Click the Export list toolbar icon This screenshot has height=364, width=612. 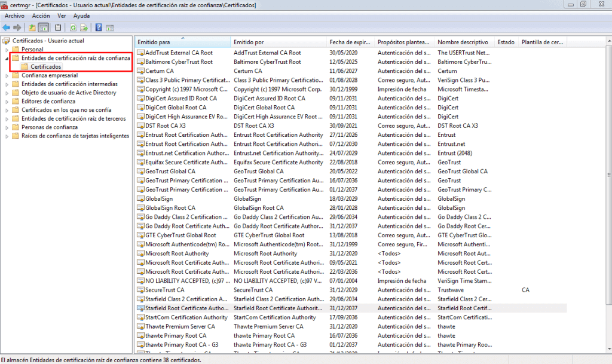[84, 27]
